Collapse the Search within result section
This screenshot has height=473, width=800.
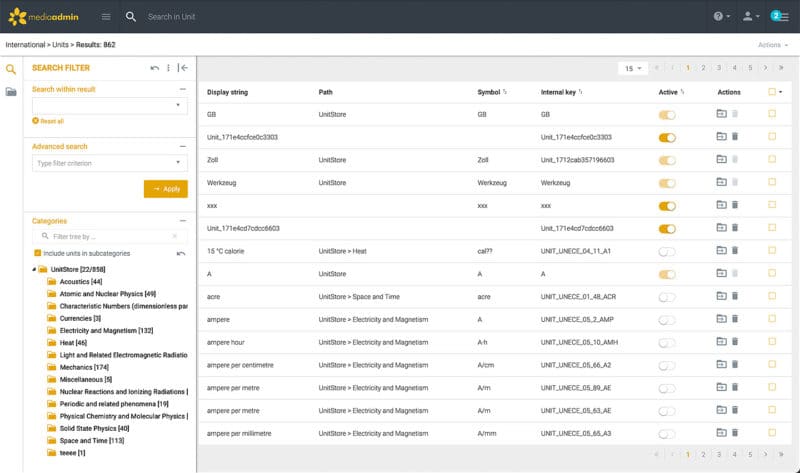pyautogui.click(x=182, y=89)
